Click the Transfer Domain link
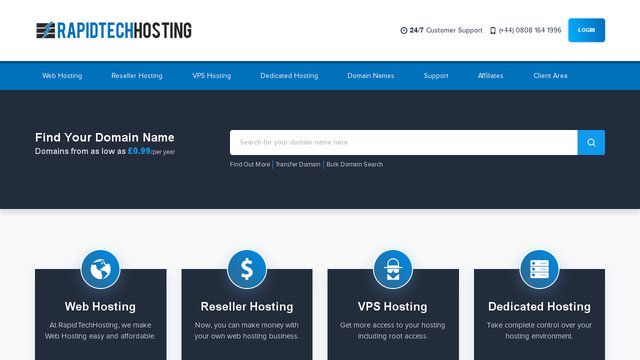This screenshot has height=360, width=640. pyautogui.click(x=298, y=164)
